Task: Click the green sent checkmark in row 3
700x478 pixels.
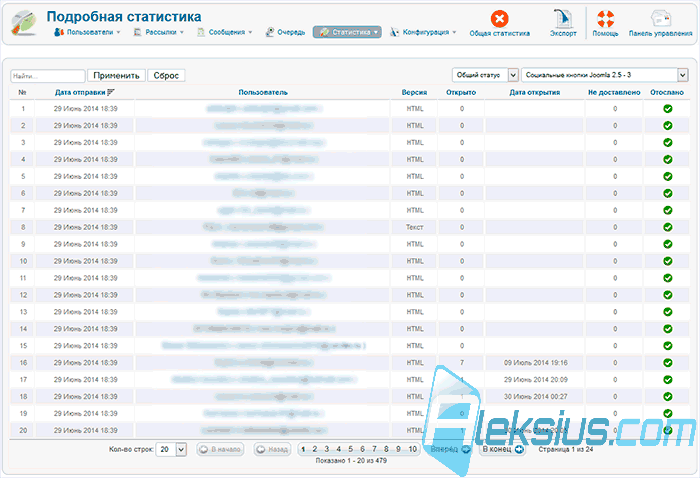Action: click(667, 142)
